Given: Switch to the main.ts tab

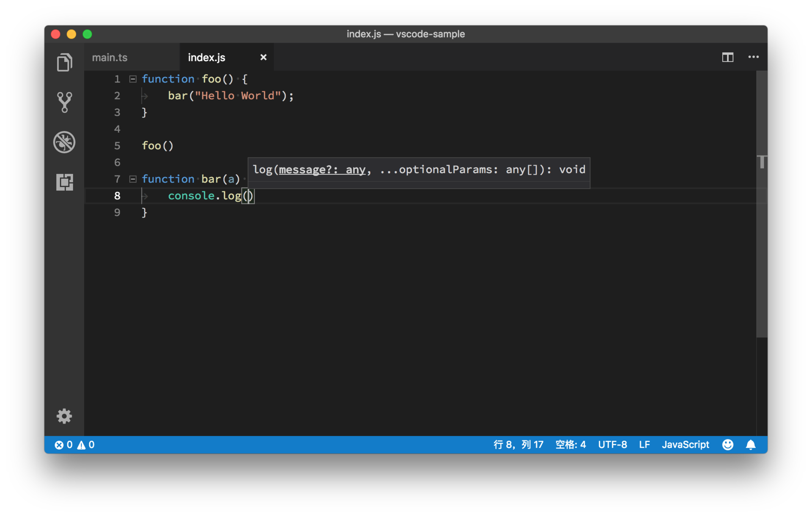Looking at the screenshot, I should click(110, 58).
